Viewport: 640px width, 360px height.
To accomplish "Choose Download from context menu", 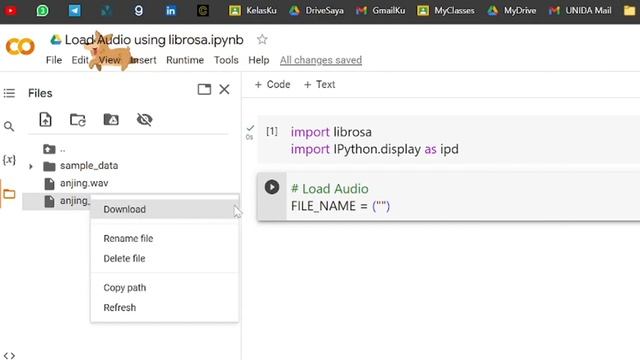I will coord(164,209).
